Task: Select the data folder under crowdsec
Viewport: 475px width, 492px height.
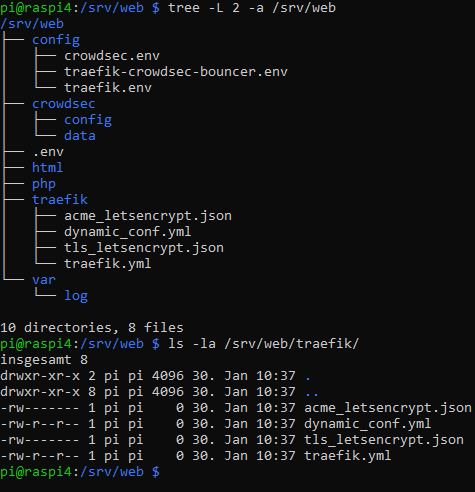Action: coord(80,136)
